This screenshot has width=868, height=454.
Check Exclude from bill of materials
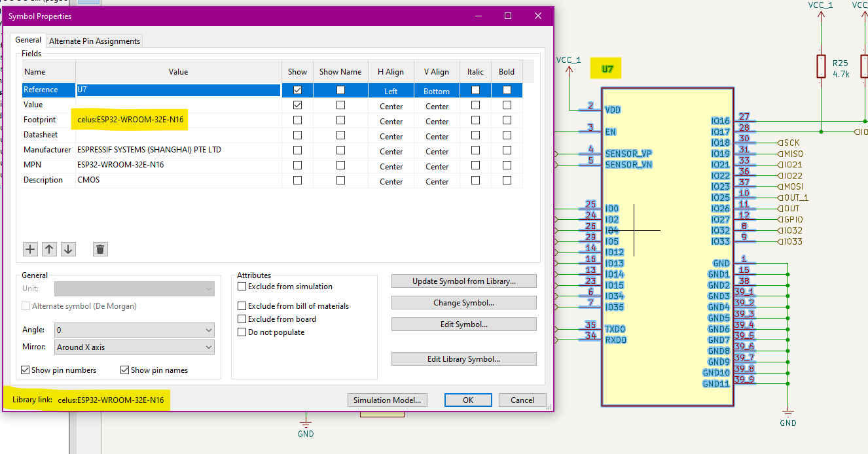pos(241,306)
